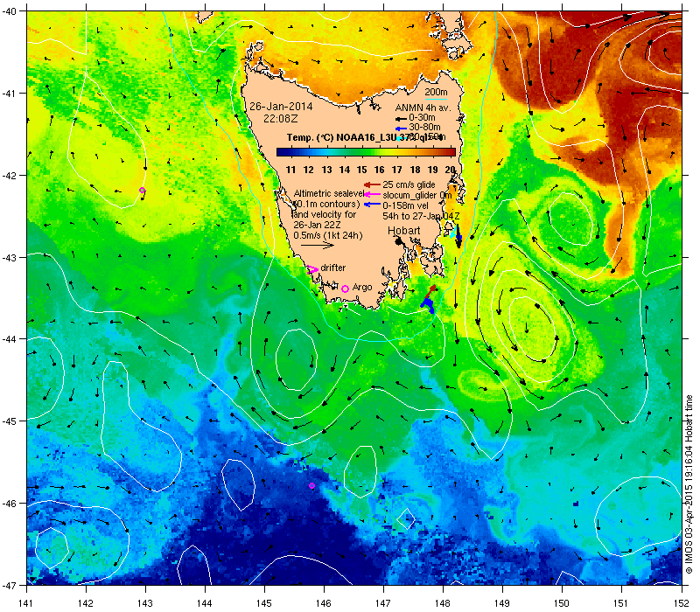This screenshot has height=612, width=700.
Task: Click the 141 longitude axis label
Action: [27, 603]
